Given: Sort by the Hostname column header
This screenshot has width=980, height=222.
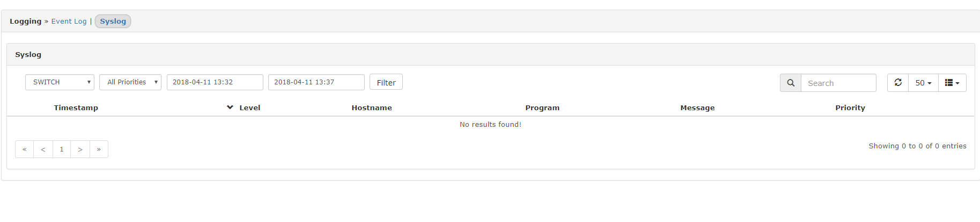Looking at the screenshot, I should (372, 108).
